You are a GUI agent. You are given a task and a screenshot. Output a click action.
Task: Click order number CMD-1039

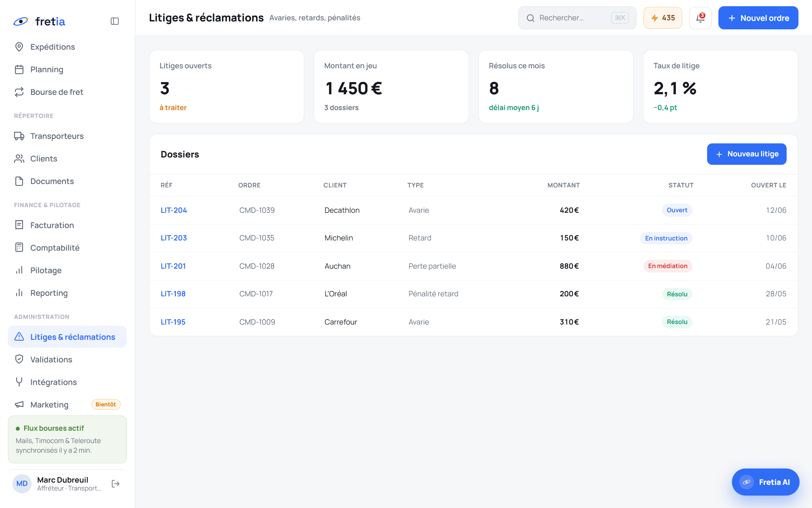pyautogui.click(x=257, y=210)
